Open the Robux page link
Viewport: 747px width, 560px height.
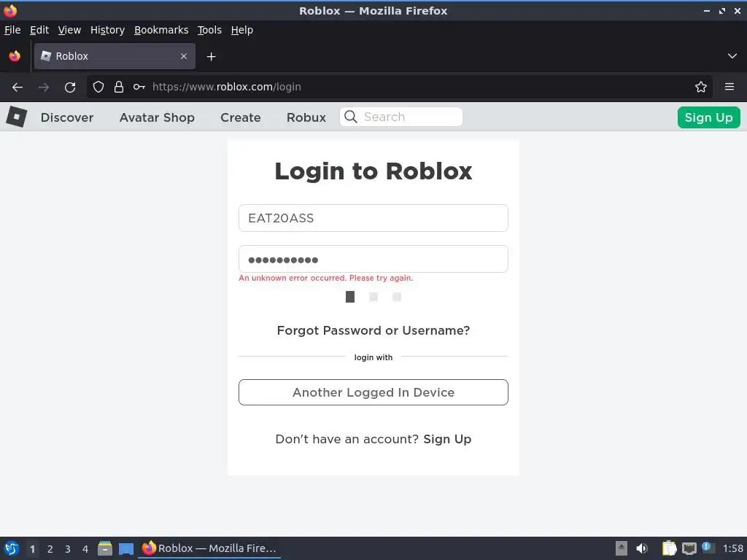306,117
